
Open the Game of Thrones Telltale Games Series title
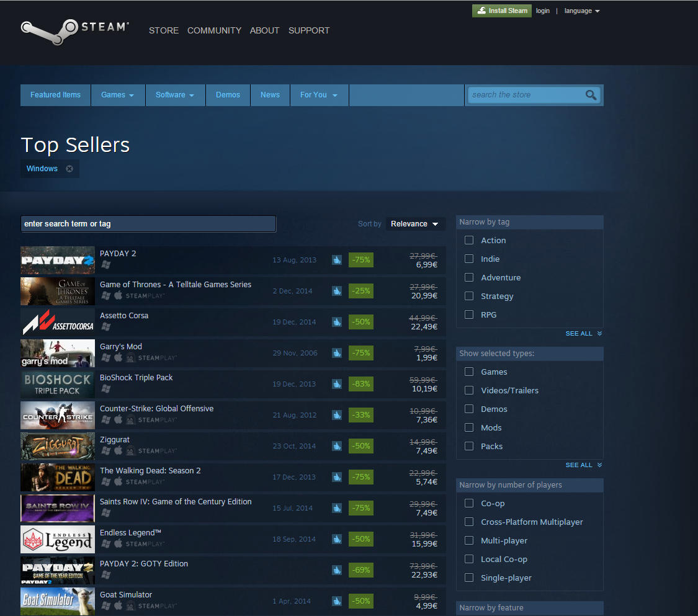click(176, 284)
